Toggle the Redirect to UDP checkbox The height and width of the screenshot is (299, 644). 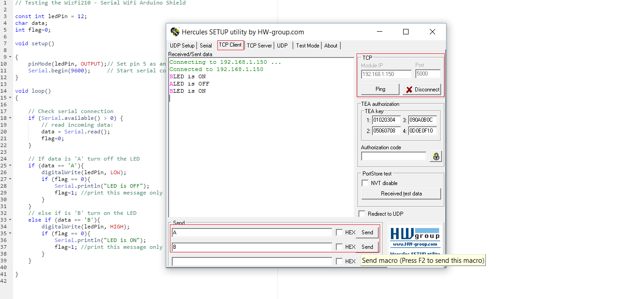tap(362, 214)
